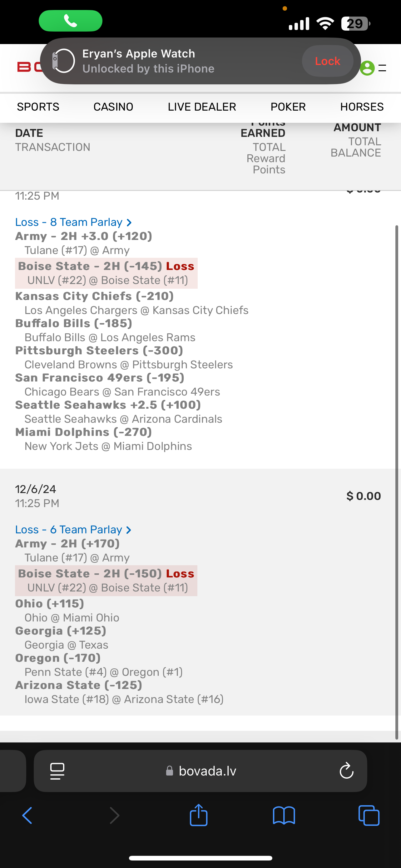The height and width of the screenshot is (868, 401).
Task: Open the Safari bookmarks icon
Action: 284,816
